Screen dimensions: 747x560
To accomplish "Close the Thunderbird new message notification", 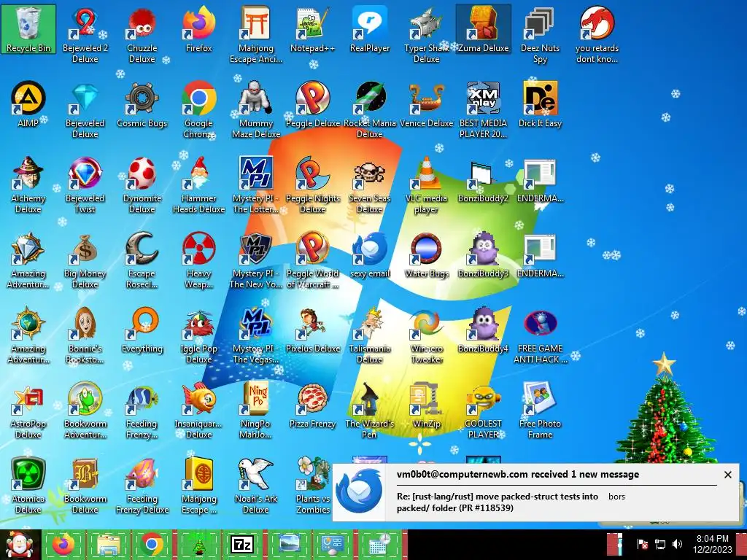I will [727, 475].
